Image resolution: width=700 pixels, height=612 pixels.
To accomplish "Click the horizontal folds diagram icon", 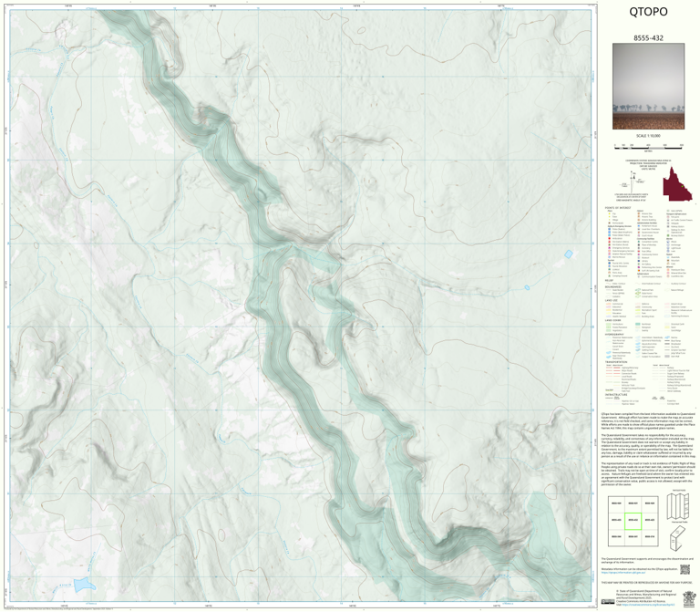I will (678, 505).
